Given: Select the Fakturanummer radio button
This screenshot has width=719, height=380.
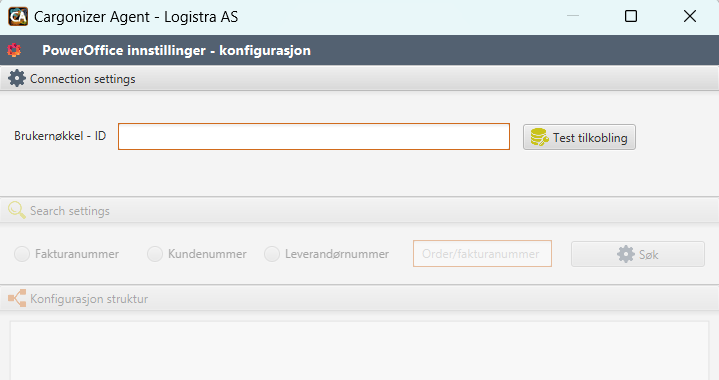Looking at the screenshot, I should 22,254.
